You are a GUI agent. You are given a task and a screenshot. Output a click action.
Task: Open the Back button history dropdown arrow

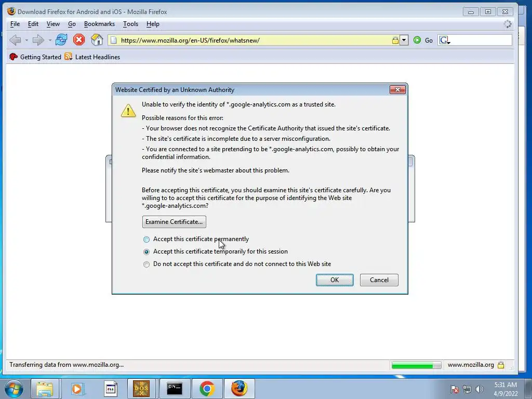[26, 41]
